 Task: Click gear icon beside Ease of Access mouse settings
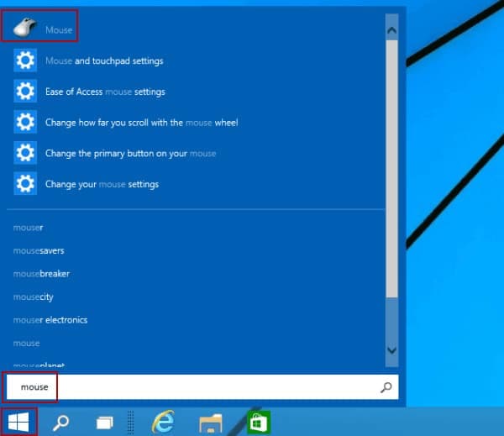coord(25,91)
